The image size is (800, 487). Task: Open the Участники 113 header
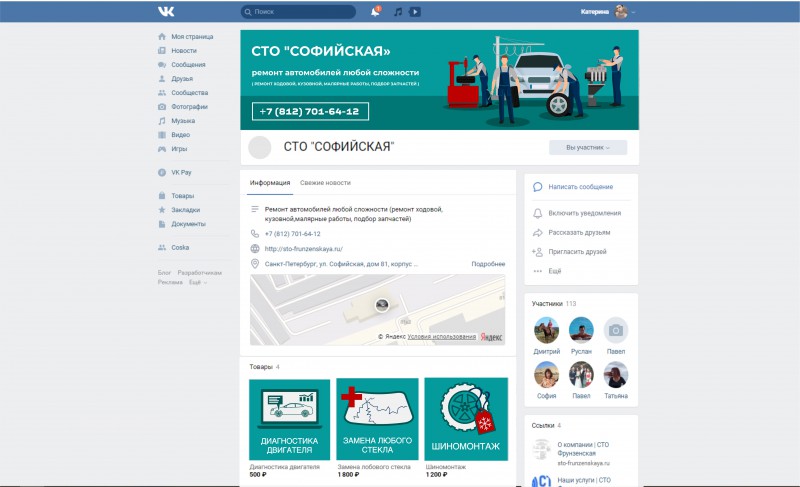pyautogui.click(x=554, y=303)
